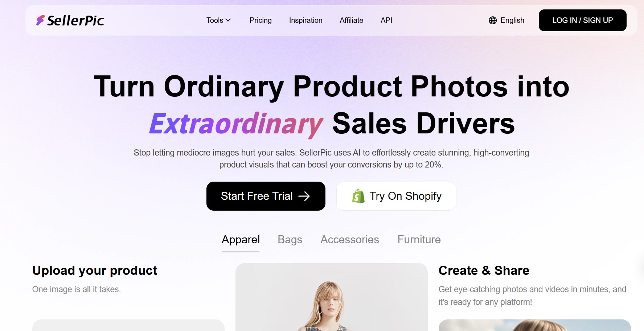Switch to the Furniture tab
The width and height of the screenshot is (644, 331).
(419, 240)
